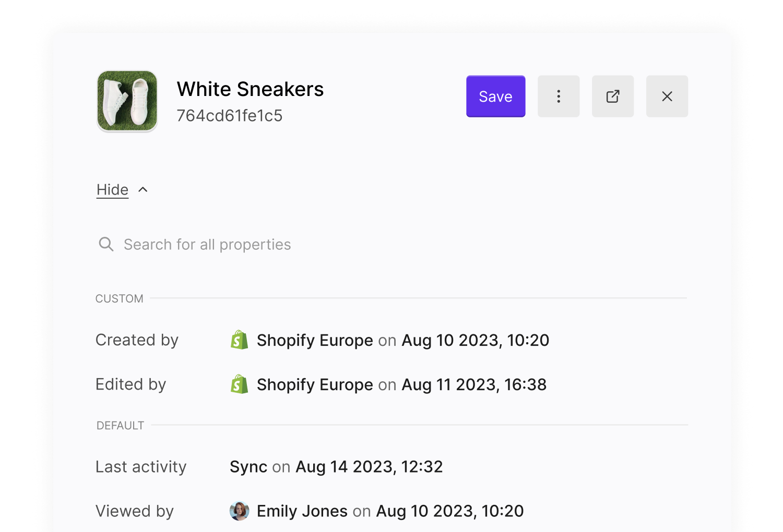This screenshot has width=783, height=532.
Task: Click Shopify Europe in the Edited by row
Action: click(x=315, y=385)
